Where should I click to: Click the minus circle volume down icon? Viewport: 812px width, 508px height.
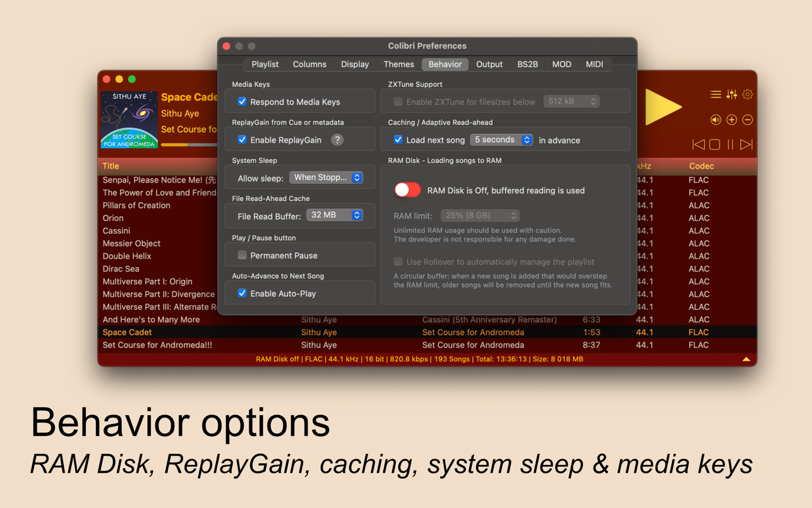[748, 120]
